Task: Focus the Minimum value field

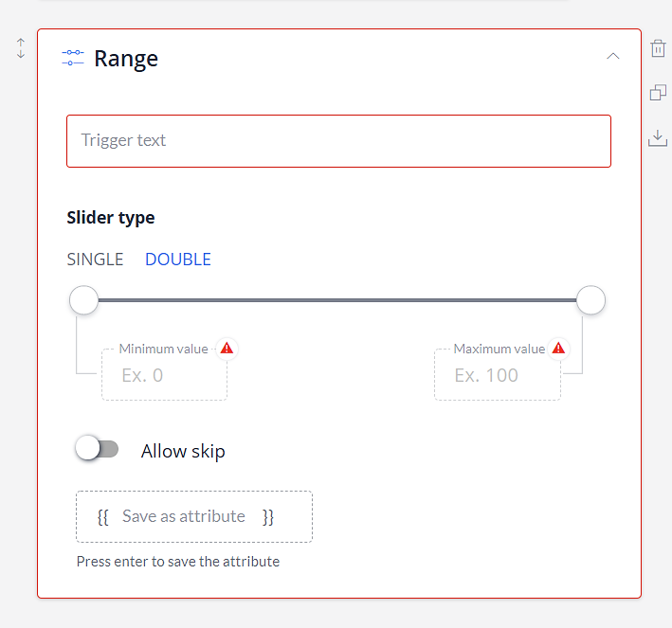Action: [x=165, y=375]
